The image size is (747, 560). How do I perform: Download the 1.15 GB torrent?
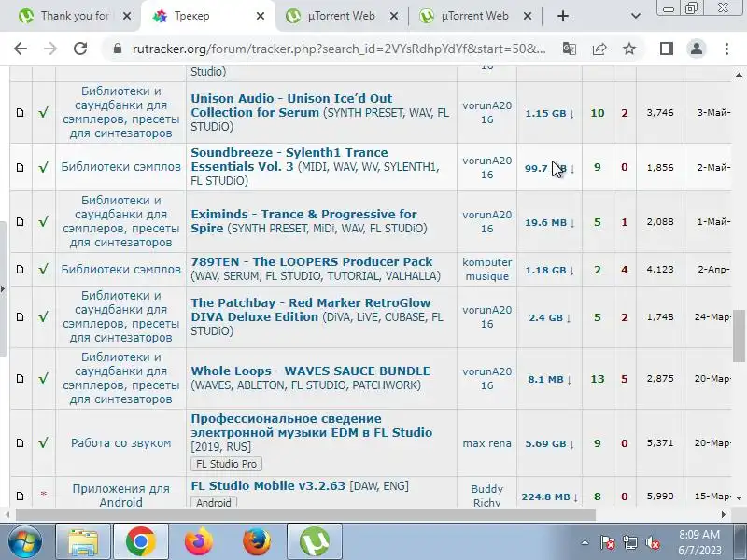[549, 113]
